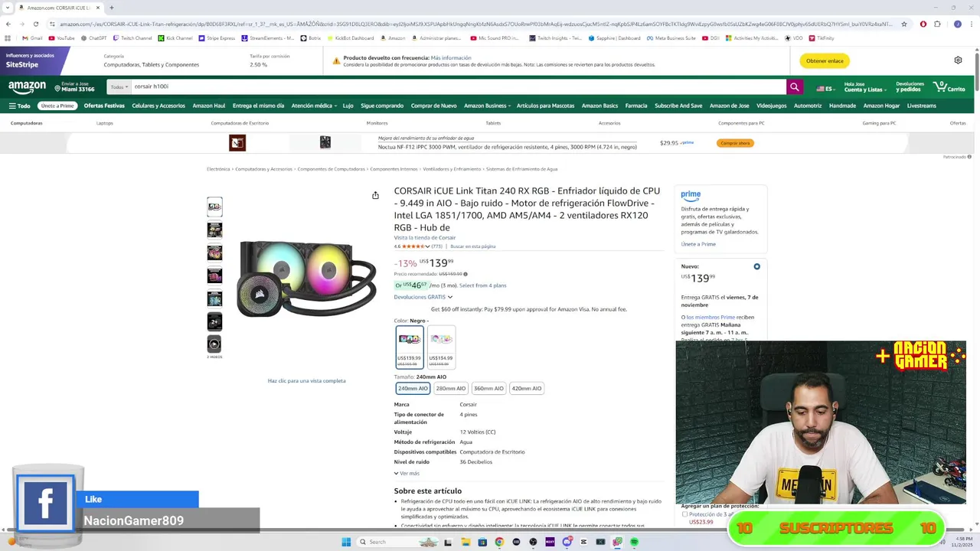
Task: Click the Amazon search magnifier button
Action: (x=795, y=87)
